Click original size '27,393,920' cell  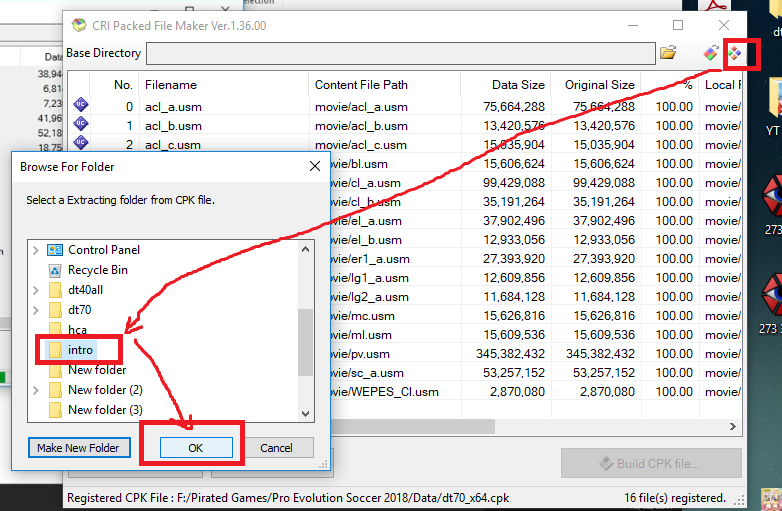click(x=603, y=258)
